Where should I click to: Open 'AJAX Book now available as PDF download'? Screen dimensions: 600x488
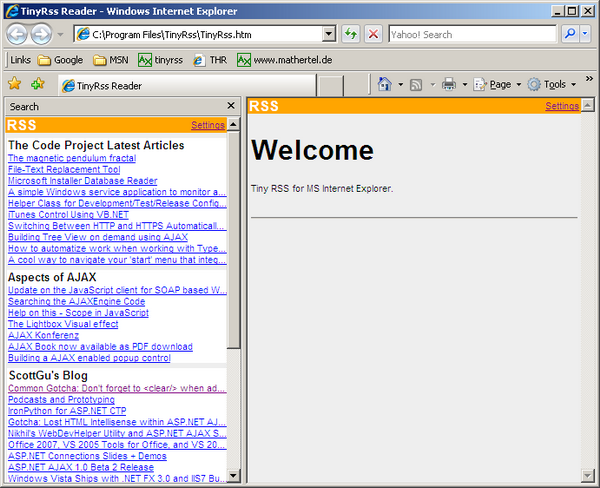pyautogui.click(x=100, y=347)
